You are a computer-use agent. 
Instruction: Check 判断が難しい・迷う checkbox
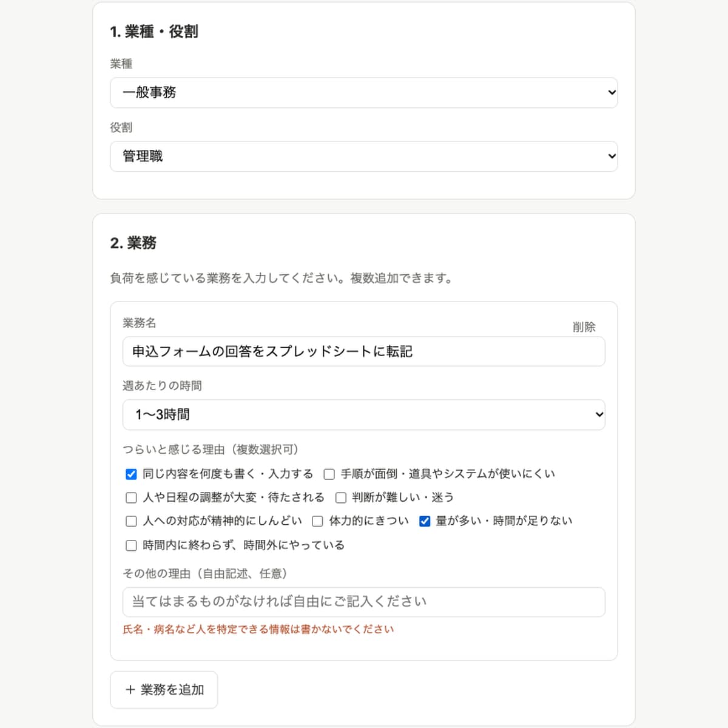341,498
